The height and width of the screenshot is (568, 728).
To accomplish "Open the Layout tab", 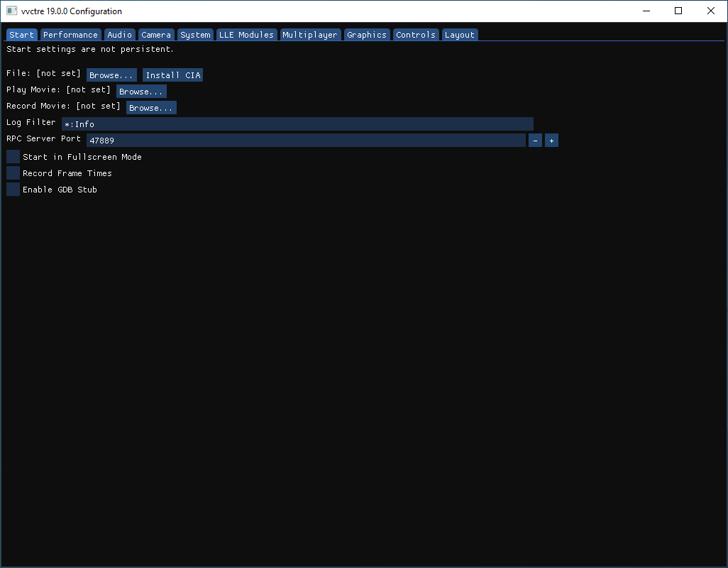I will pos(459,35).
